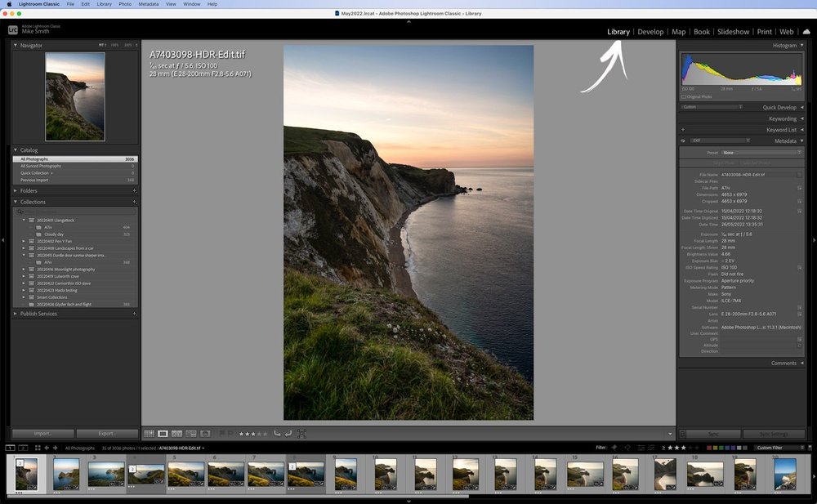
Task: Toggle Original Photo checkbox under histogram
Action: pos(684,96)
